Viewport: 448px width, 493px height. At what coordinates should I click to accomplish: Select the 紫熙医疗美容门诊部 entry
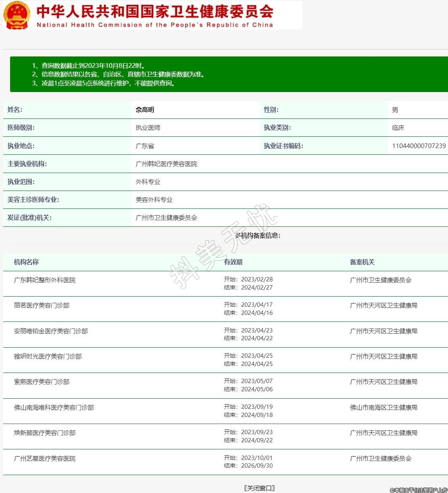coord(42,382)
